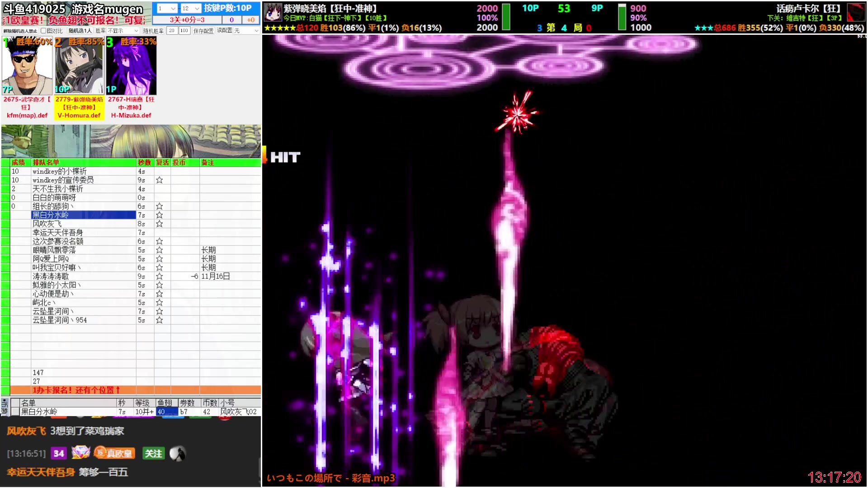Click the star in the 屿北c row
Screen dimensions: 868x488
coord(160,303)
